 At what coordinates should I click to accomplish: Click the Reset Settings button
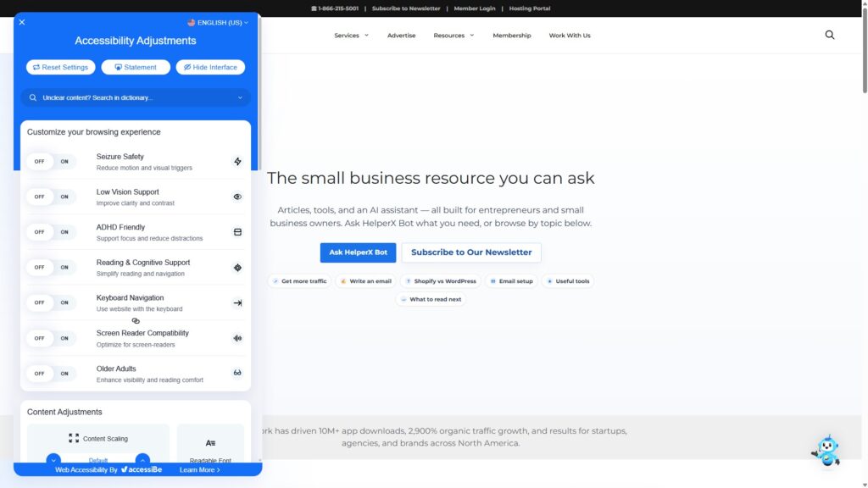tap(60, 67)
